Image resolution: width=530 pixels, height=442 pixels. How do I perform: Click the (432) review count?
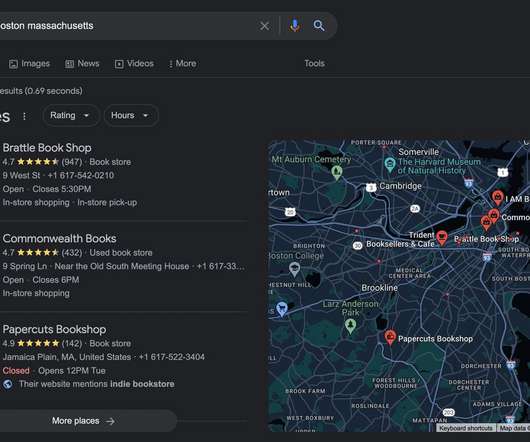(72, 253)
